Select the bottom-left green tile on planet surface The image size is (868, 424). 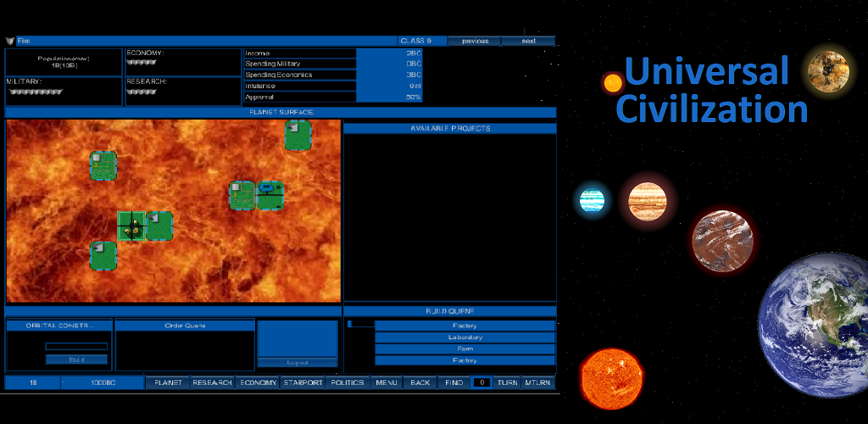[x=103, y=255]
